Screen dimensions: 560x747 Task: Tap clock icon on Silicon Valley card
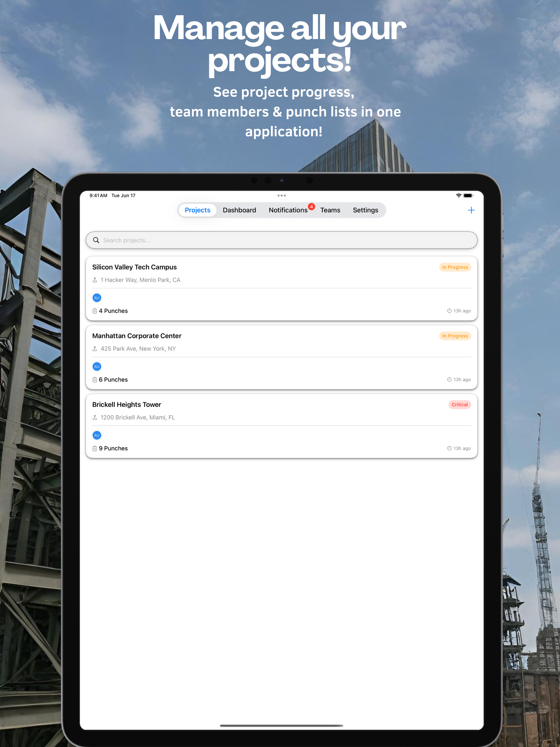pos(449,311)
